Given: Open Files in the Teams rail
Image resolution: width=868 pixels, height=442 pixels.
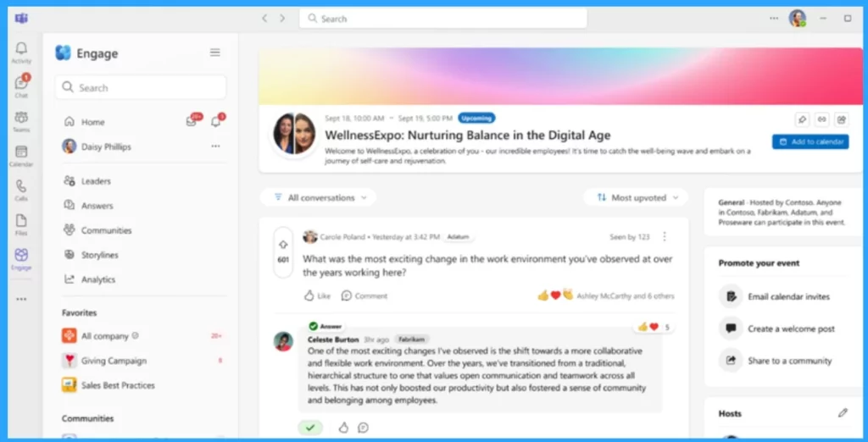Looking at the screenshot, I should coord(21,224).
